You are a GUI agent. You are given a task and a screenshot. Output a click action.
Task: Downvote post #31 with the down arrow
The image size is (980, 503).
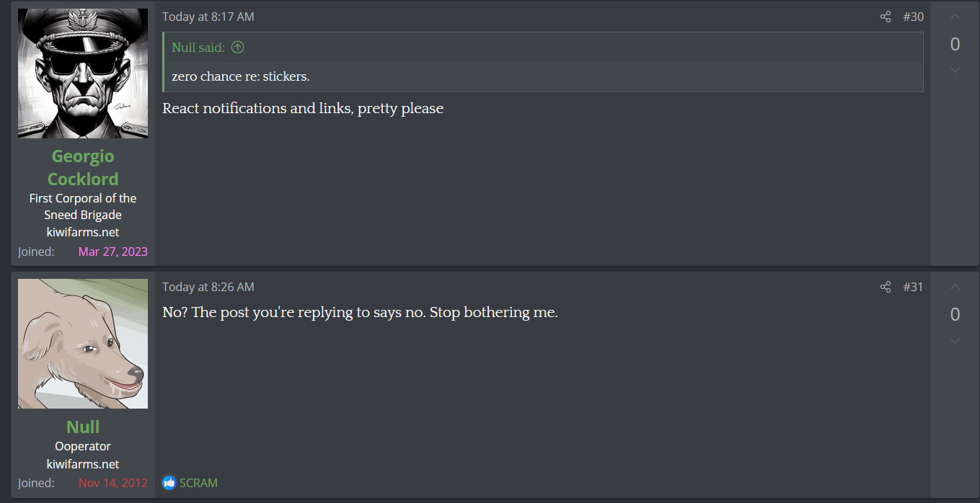(955, 340)
